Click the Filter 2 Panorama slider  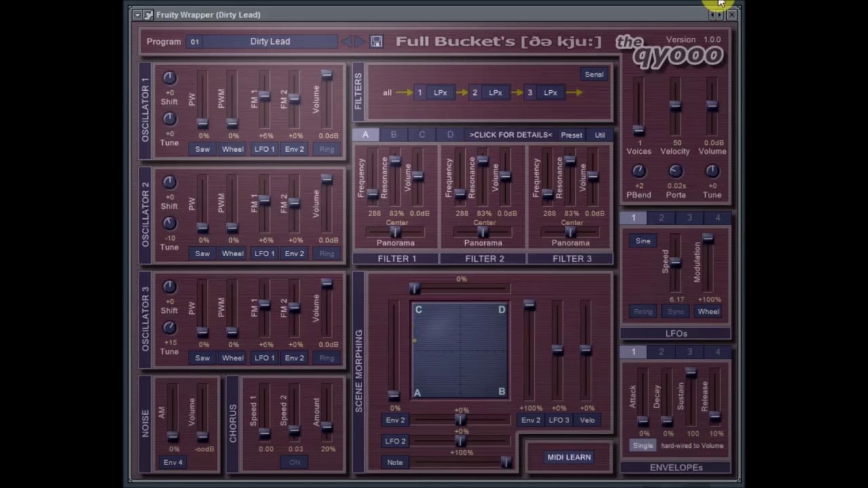tap(484, 232)
